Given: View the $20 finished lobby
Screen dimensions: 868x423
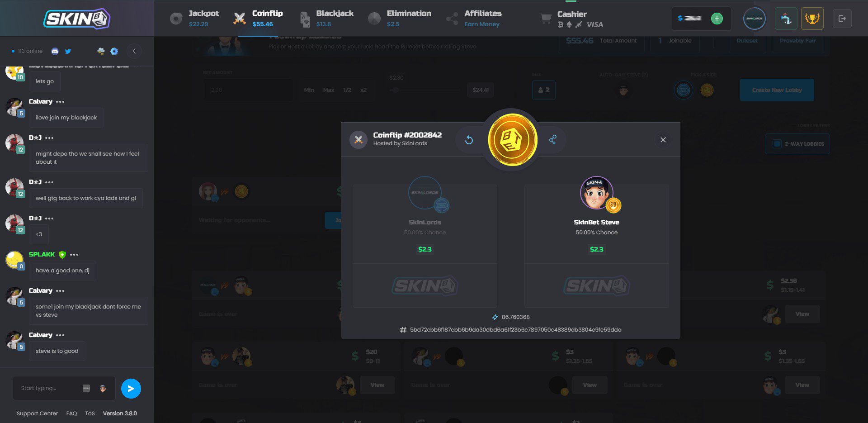Looking at the screenshot, I should (x=377, y=385).
